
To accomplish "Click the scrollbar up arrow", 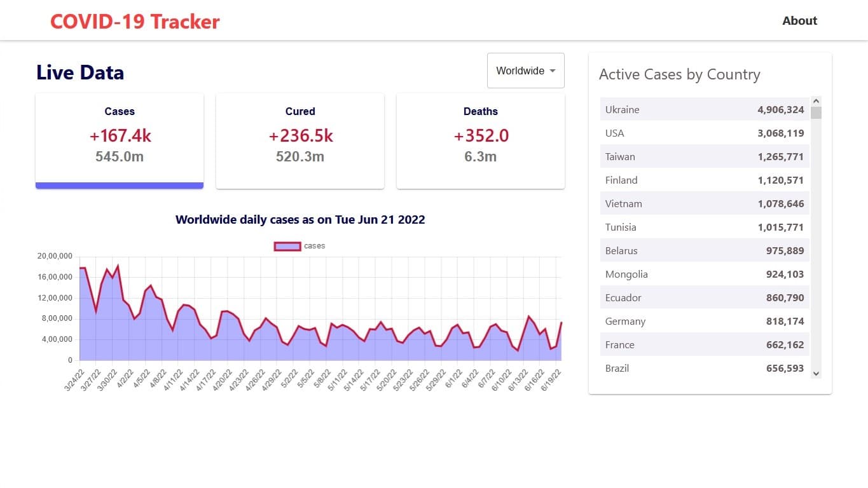I will click(x=816, y=100).
